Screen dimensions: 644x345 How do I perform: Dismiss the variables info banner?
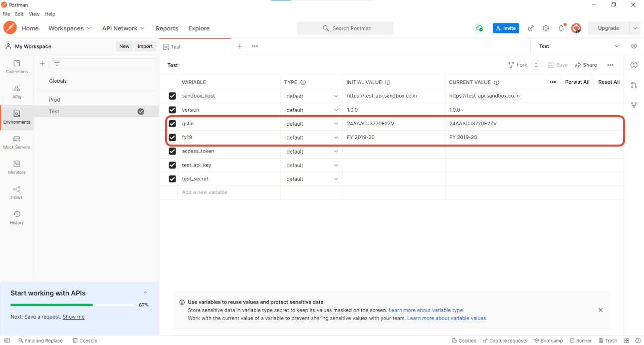tap(601, 310)
